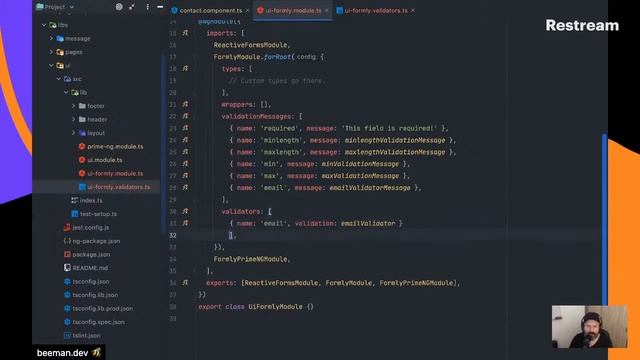The width and height of the screenshot is (640, 360).
Task: Close the contact.component.ts tab
Action: (x=247, y=11)
